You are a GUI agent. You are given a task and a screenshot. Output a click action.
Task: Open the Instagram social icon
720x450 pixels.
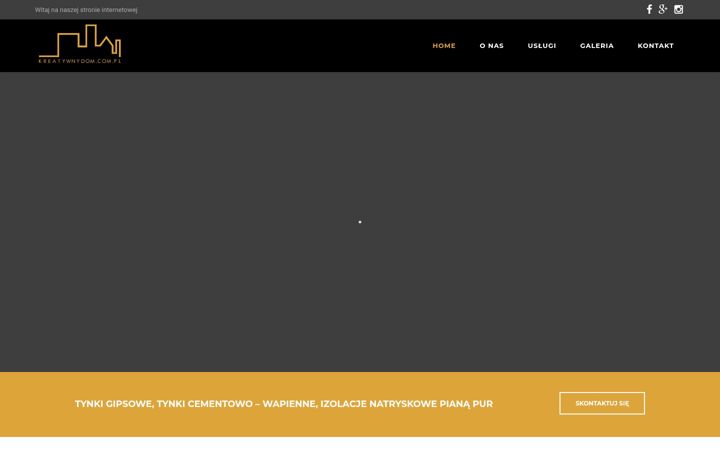pyautogui.click(x=679, y=9)
